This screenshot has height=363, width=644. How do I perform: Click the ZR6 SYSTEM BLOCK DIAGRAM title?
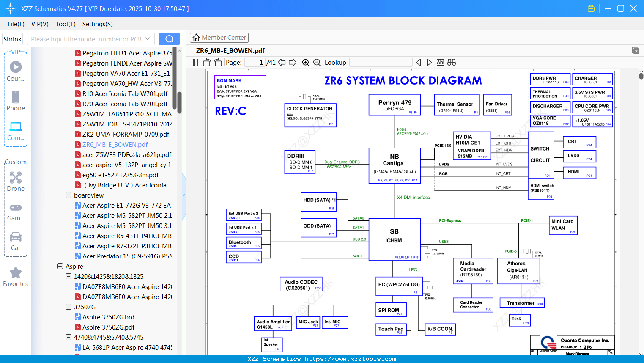[x=404, y=80]
